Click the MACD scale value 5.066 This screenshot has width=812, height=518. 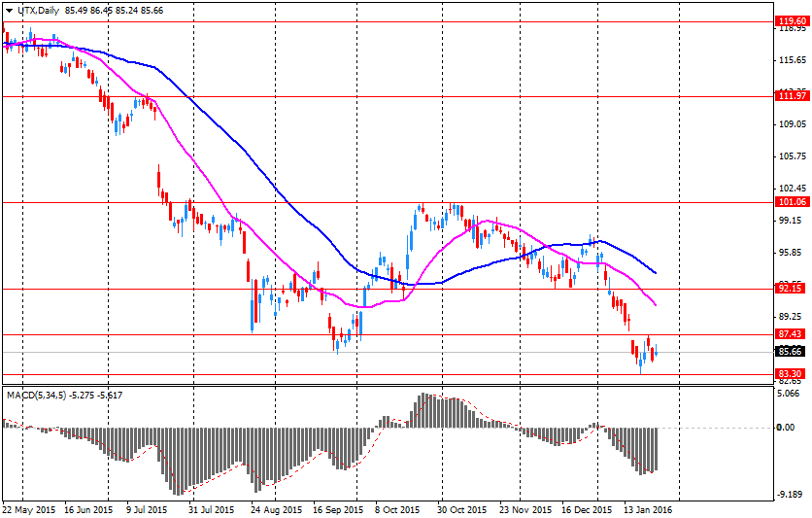[x=790, y=394]
